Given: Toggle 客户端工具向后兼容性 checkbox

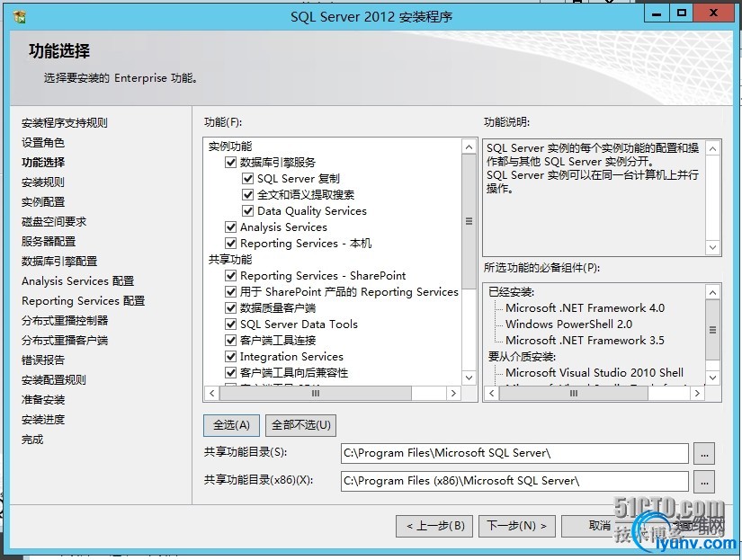Looking at the screenshot, I should click(x=230, y=373).
